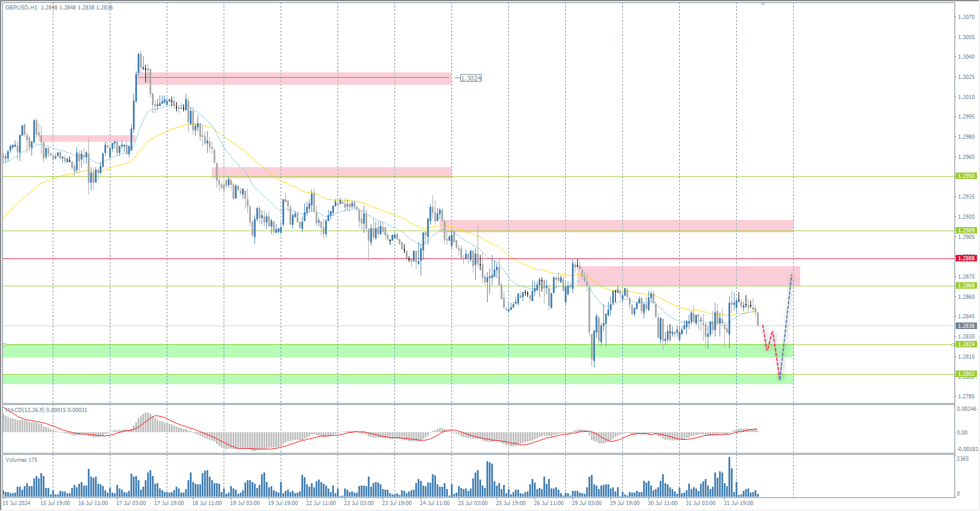Click the 23 Jul 19:00 time label
This screenshot has height=511, width=980.
(x=397, y=503)
